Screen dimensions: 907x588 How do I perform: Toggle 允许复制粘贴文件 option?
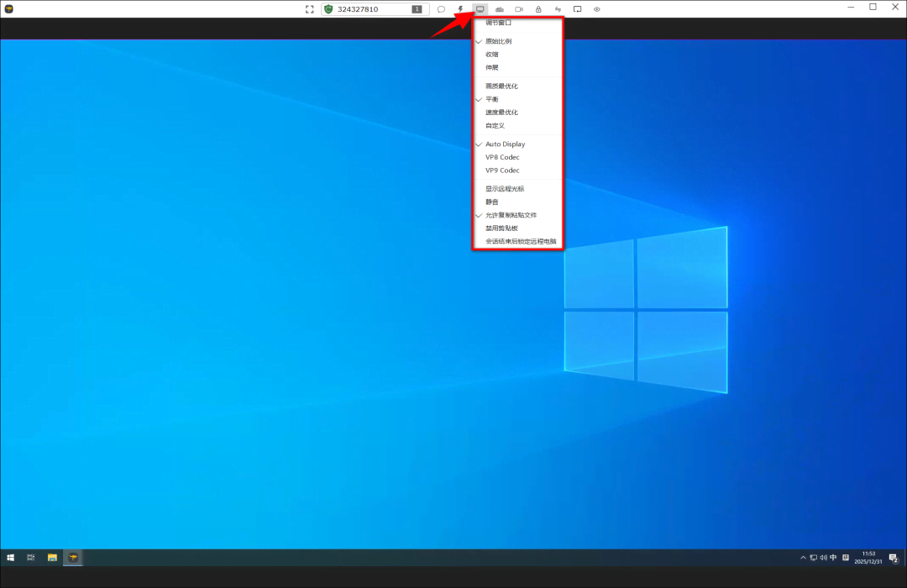[517, 215]
